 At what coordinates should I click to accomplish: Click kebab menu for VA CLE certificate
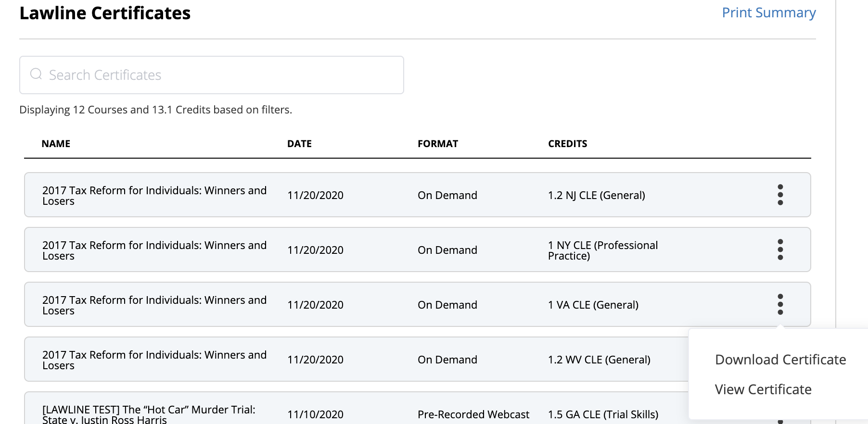click(780, 304)
